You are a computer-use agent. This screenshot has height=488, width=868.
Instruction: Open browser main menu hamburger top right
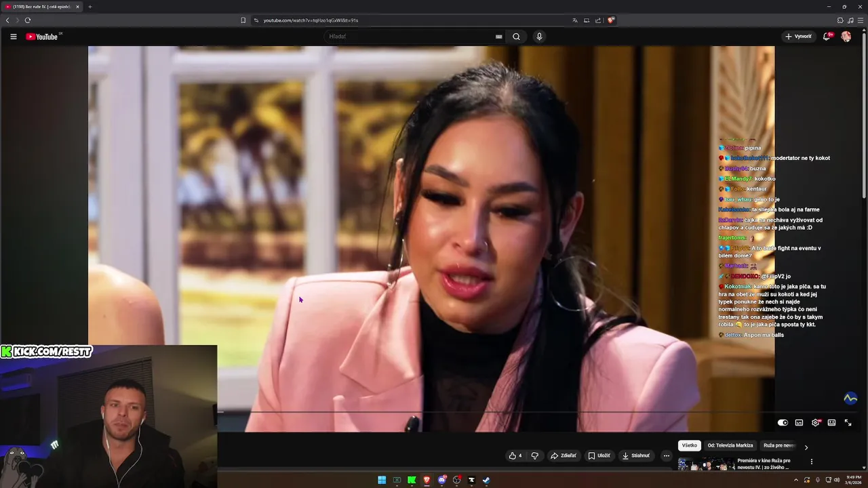[x=861, y=20]
